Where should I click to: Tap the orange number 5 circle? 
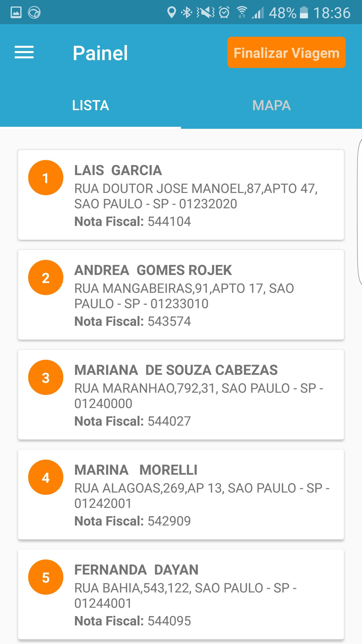[x=46, y=577]
